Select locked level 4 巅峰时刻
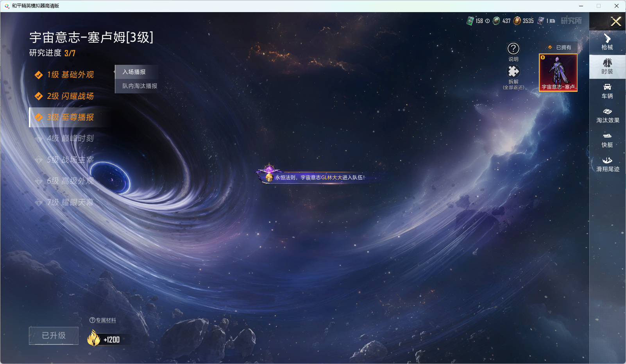Screen dimensions: 626x364 click(x=70, y=138)
